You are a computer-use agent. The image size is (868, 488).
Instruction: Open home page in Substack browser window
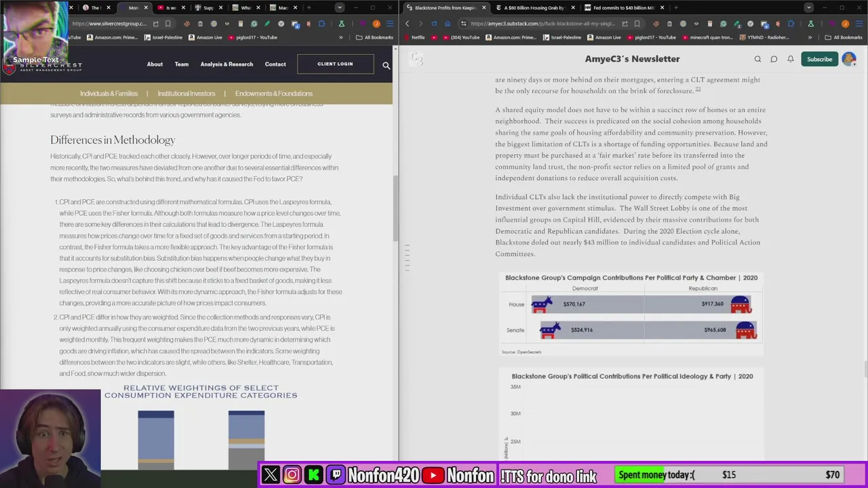coord(448,24)
